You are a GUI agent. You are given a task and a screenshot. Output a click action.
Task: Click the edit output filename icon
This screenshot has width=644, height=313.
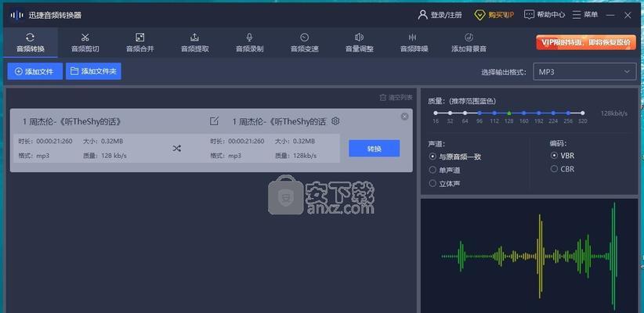click(214, 121)
